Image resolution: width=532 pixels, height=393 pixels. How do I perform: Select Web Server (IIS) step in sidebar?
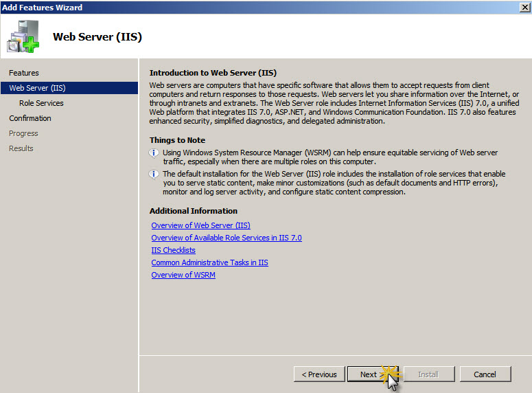point(69,88)
